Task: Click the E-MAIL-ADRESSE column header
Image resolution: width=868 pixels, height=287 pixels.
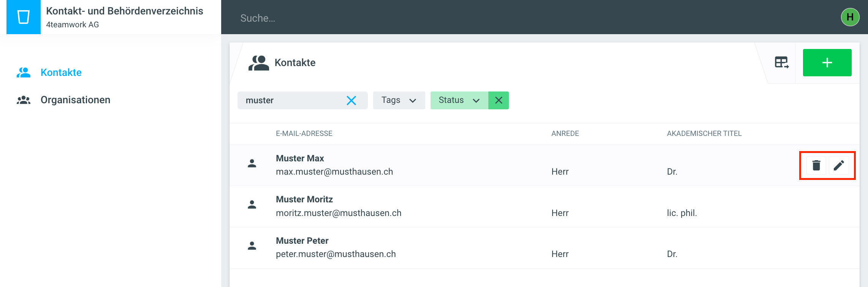Action: (x=304, y=134)
